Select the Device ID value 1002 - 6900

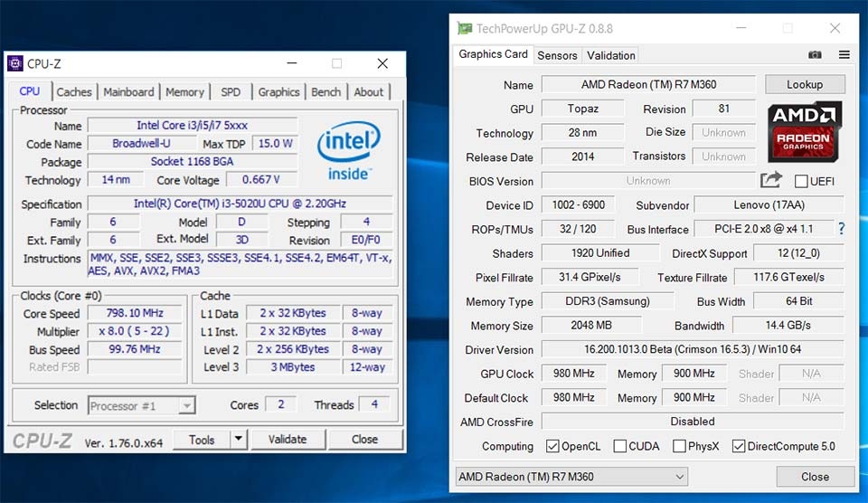tap(579, 205)
